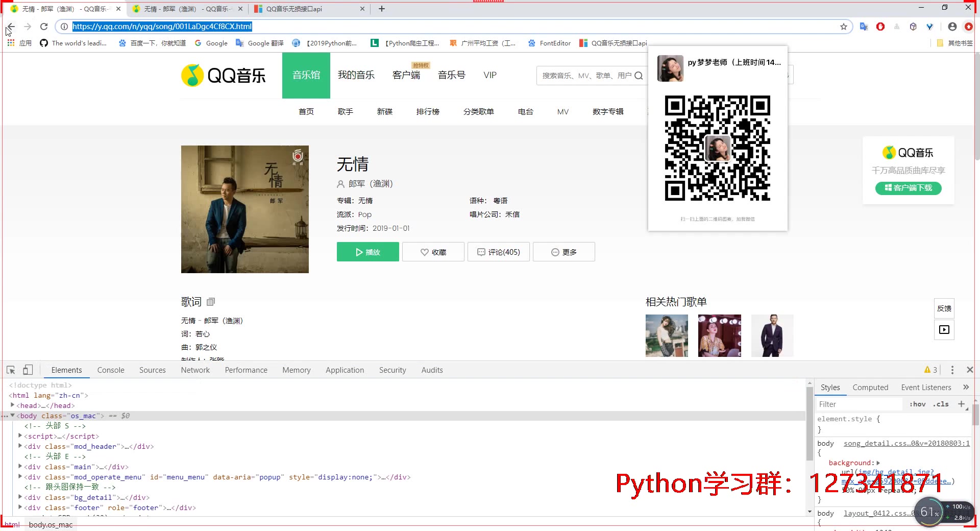Add new style rule plus icon
Viewport: 980px width, 531px height.
click(x=962, y=404)
